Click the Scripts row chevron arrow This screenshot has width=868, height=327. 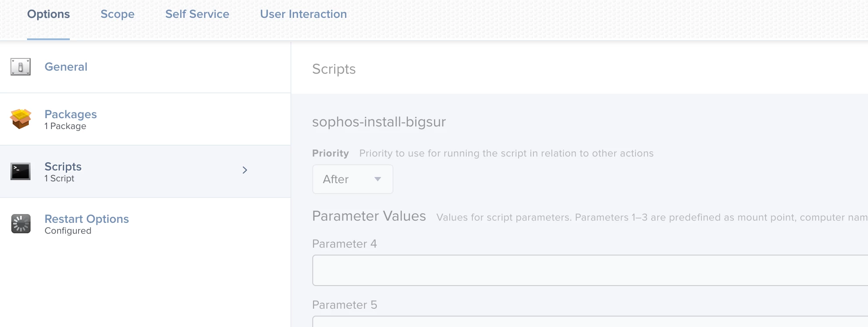tap(245, 170)
